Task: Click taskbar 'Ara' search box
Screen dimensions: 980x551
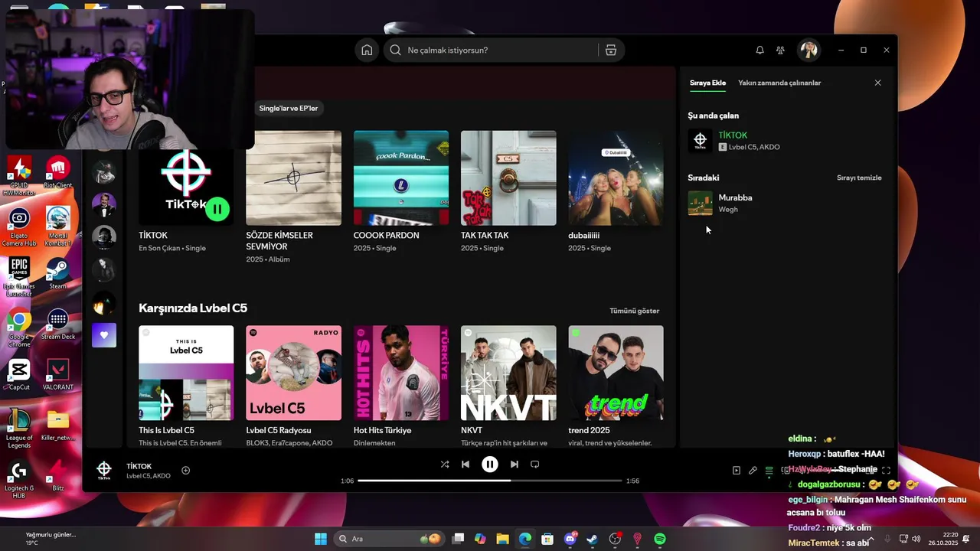Action: (390, 539)
